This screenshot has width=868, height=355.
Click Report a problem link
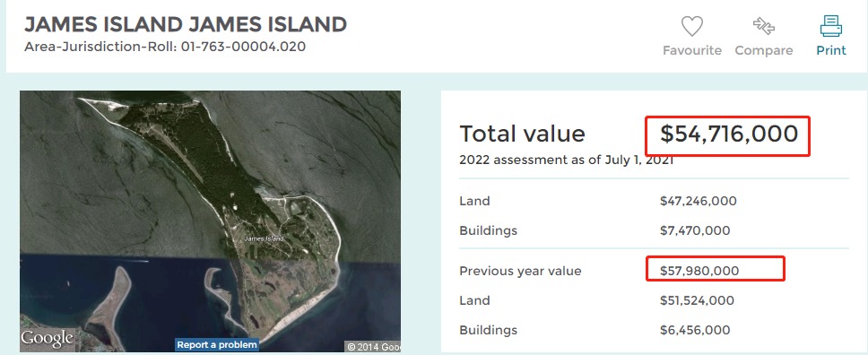217,344
